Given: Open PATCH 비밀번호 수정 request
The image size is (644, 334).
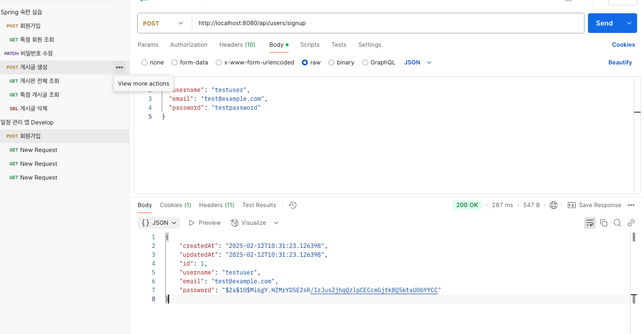Looking at the screenshot, I should click(x=64, y=53).
